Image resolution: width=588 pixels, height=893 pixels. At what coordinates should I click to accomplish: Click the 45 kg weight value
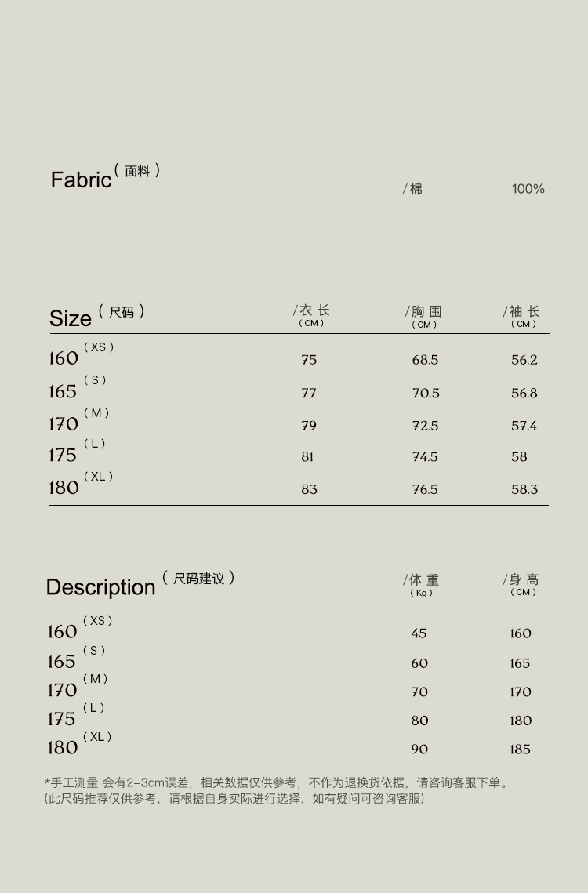pos(419,633)
